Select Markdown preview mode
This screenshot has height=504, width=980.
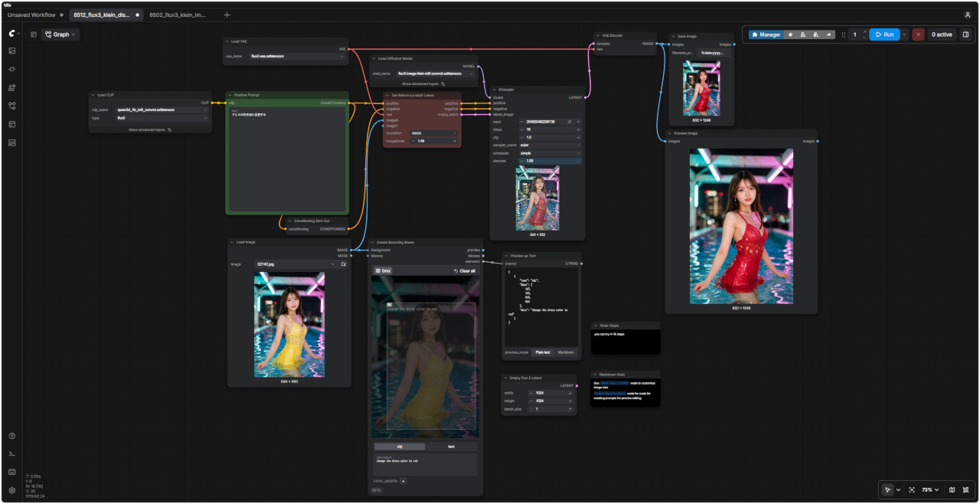tap(566, 352)
